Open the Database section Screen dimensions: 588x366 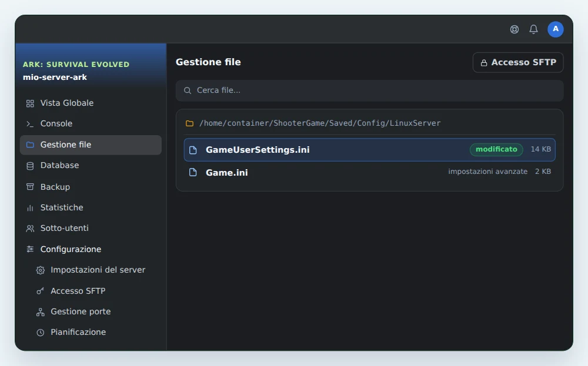(x=91, y=166)
